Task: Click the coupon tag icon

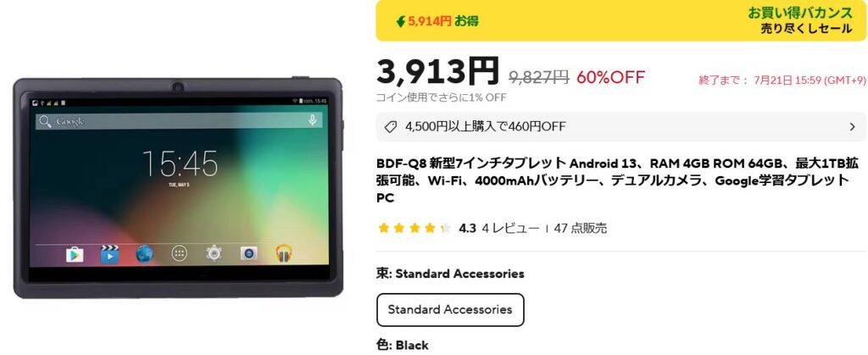Action: pyautogui.click(x=391, y=127)
